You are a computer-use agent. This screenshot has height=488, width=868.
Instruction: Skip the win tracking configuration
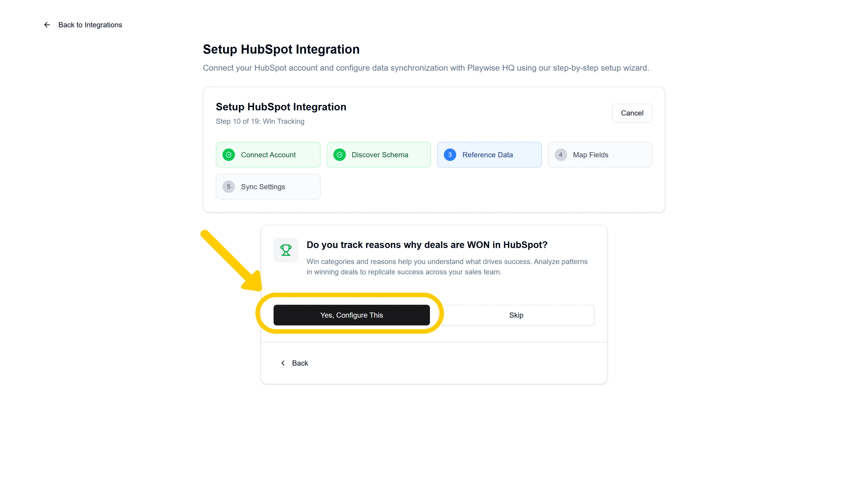[516, 315]
